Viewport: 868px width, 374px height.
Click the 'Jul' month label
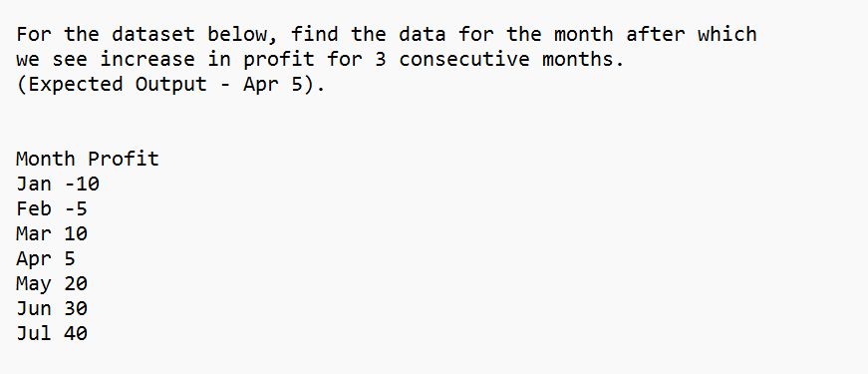coord(34,333)
